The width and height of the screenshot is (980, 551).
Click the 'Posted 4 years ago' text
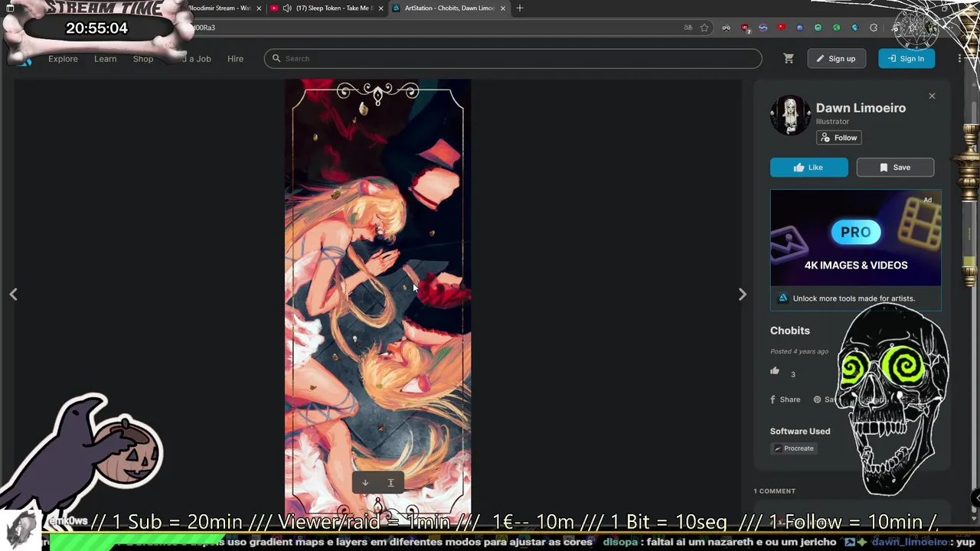click(x=799, y=351)
